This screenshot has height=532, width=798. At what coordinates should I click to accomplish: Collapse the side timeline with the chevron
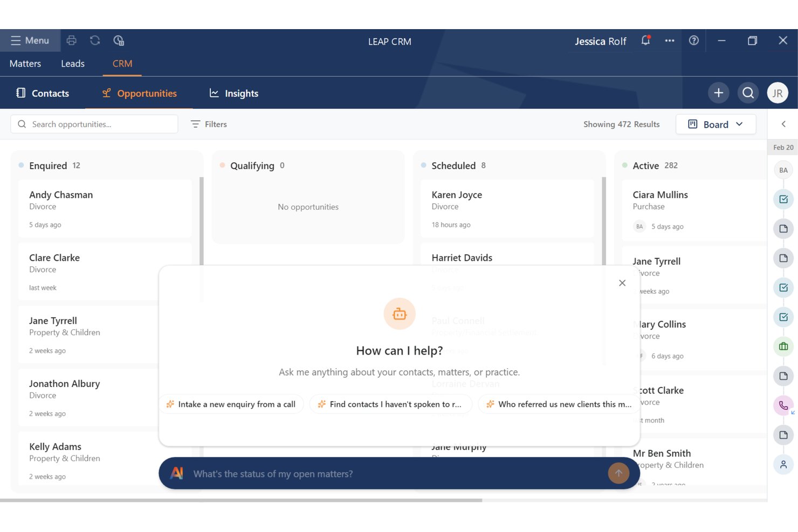click(783, 124)
